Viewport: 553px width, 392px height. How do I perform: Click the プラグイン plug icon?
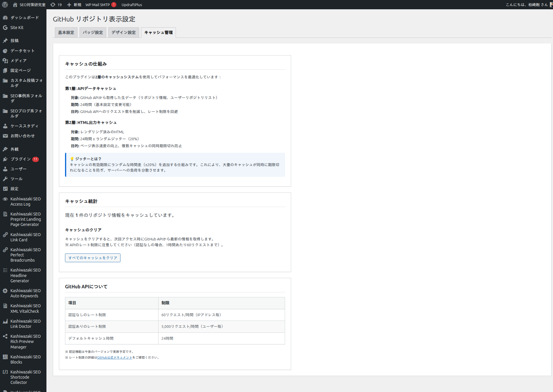5,159
